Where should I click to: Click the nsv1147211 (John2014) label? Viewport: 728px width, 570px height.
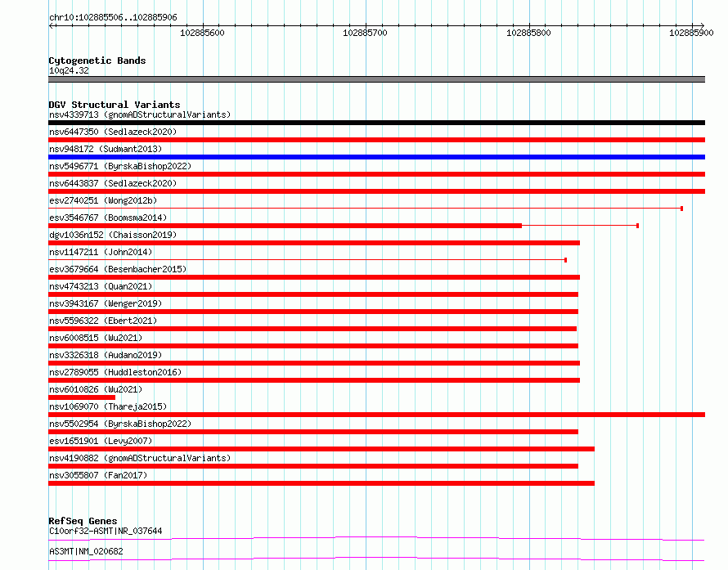101,252
